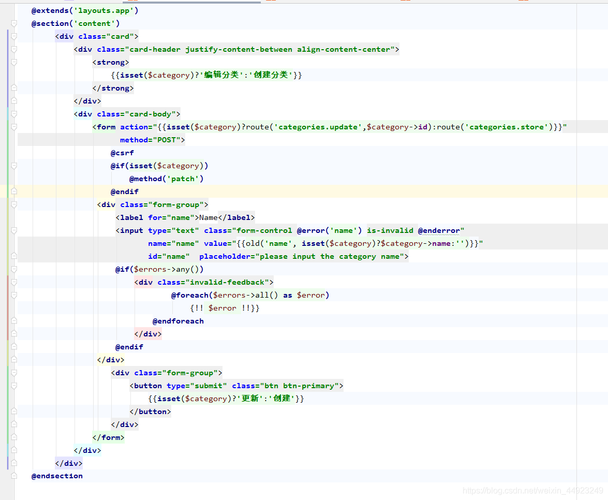This screenshot has width=608, height=500.
Task: Fold the card-header div in the gutter
Action: 14,49
